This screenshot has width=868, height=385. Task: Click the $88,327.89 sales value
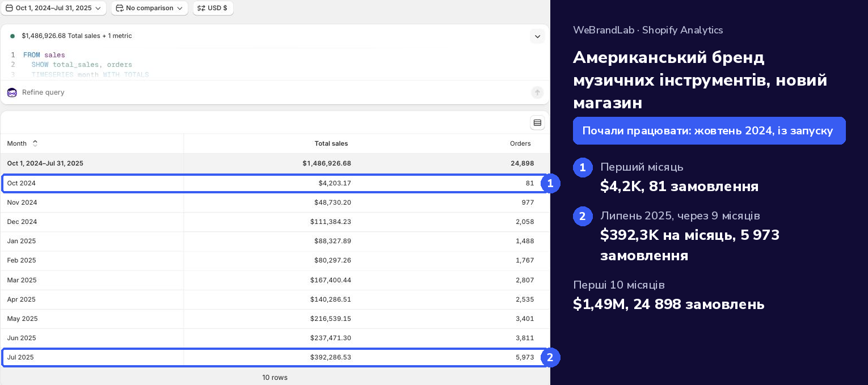pyautogui.click(x=332, y=241)
